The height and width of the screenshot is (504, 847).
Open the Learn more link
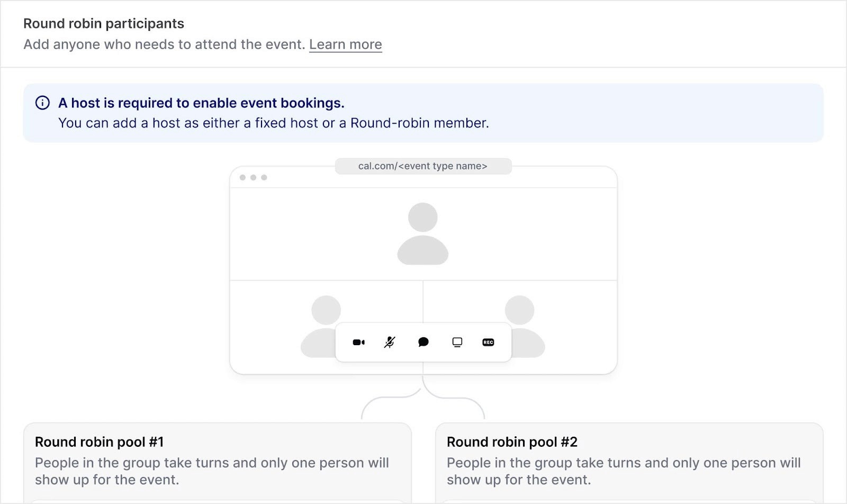[x=345, y=44]
